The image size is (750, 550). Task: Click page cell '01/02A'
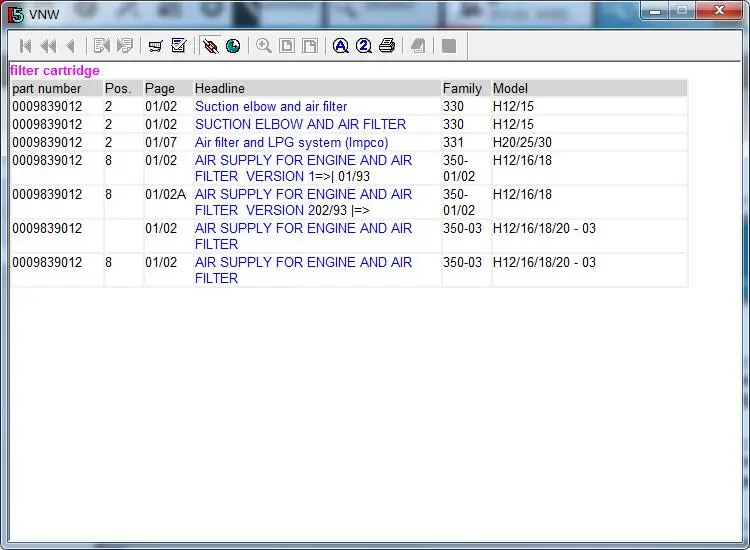pyautogui.click(x=165, y=194)
